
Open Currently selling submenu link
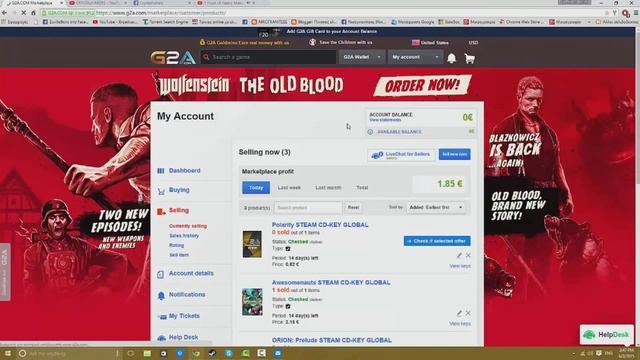coord(188,226)
